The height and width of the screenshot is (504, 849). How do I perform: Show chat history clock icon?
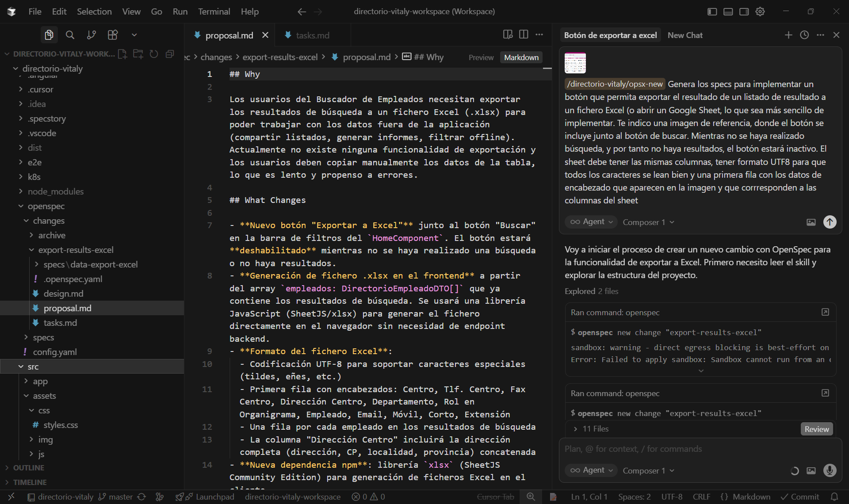(804, 35)
